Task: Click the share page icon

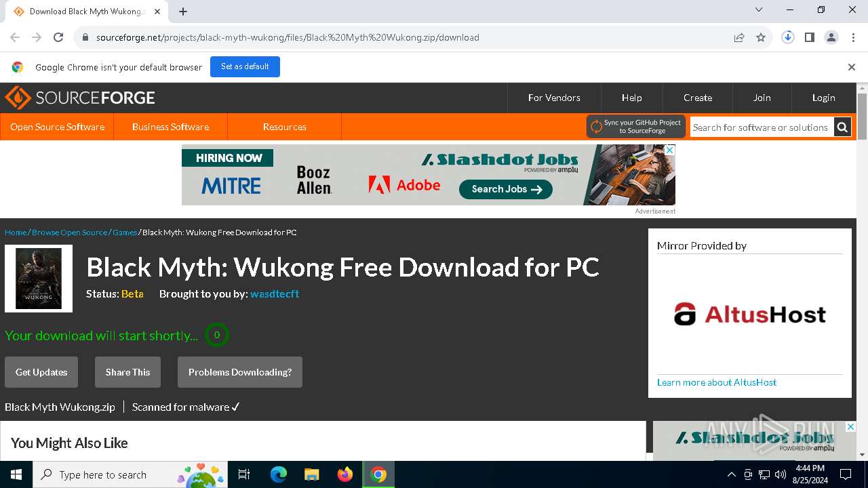Action: pyautogui.click(x=739, y=37)
